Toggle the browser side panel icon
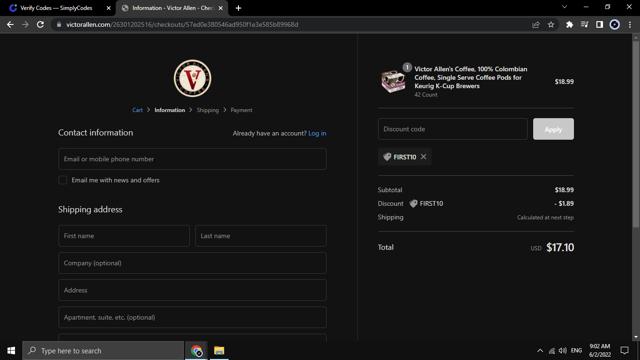640x360 pixels. pos(599,24)
